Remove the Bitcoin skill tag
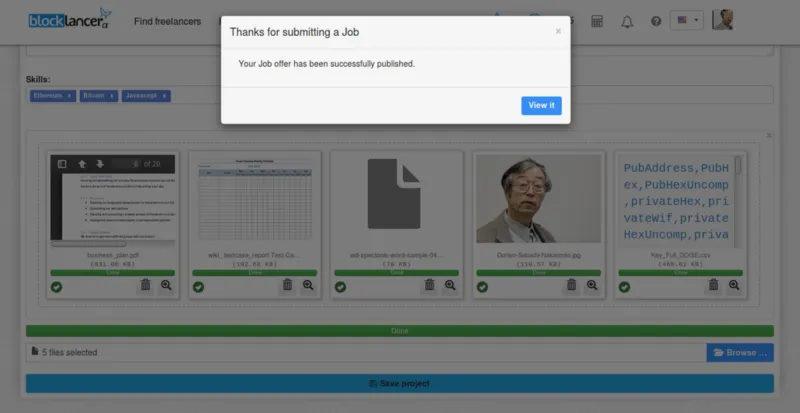The width and height of the screenshot is (800, 413). (x=111, y=96)
